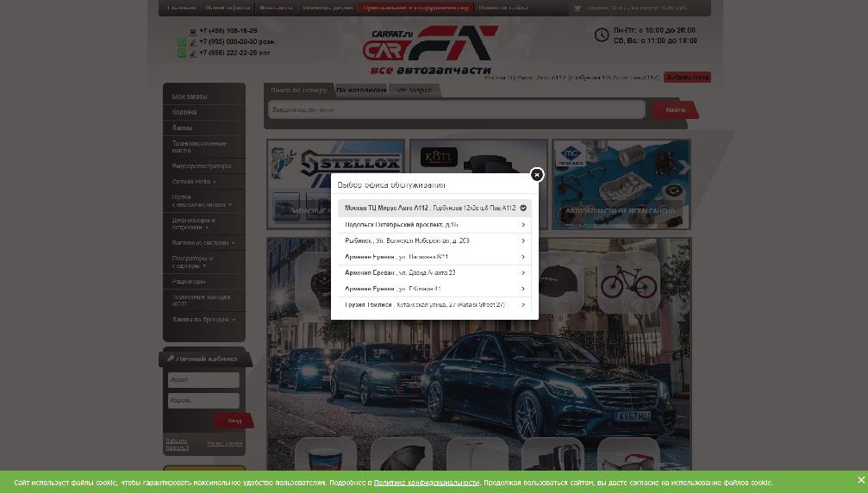This screenshot has width=868, height=493.
Task: Expand the Лампы по брендам sidebar submenu
Action: [x=234, y=320]
